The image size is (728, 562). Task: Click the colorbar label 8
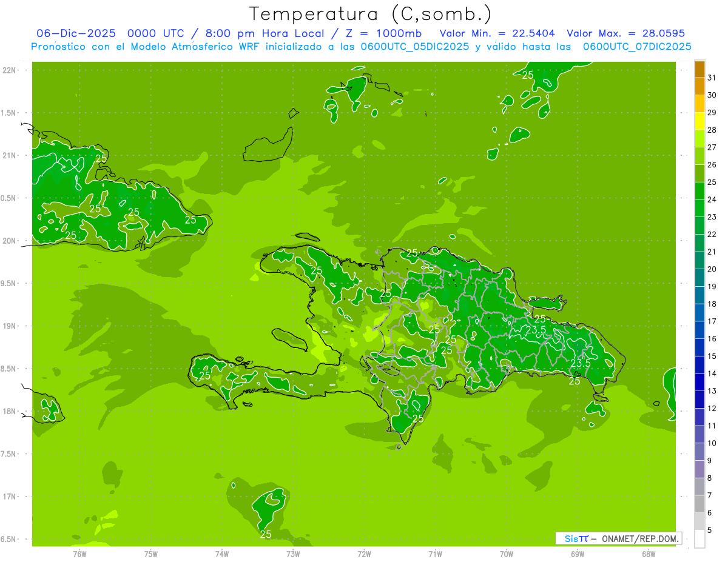(x=710, y=478)
